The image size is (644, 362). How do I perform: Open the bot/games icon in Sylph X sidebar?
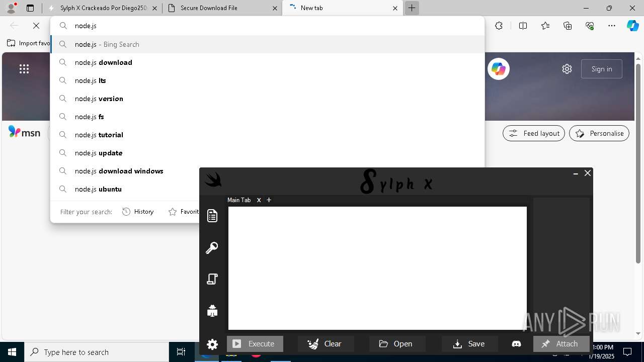click(x=212, y=311)
